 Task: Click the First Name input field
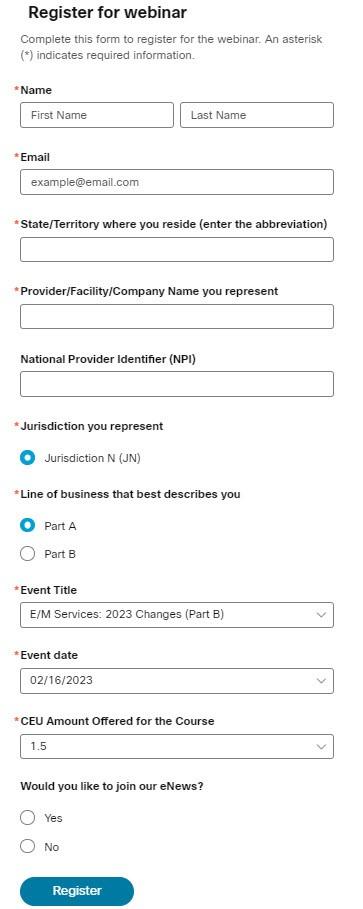click(97, 115)
